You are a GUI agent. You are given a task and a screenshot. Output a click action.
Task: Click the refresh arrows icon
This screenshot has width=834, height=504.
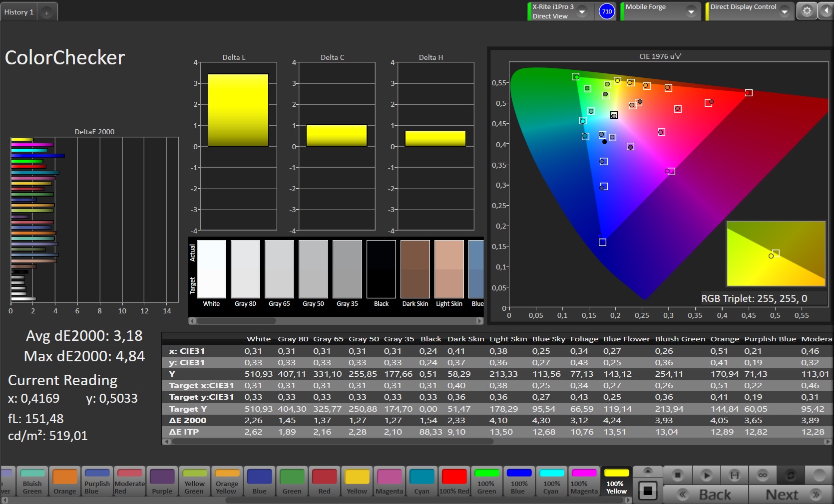tap(791, 475)
